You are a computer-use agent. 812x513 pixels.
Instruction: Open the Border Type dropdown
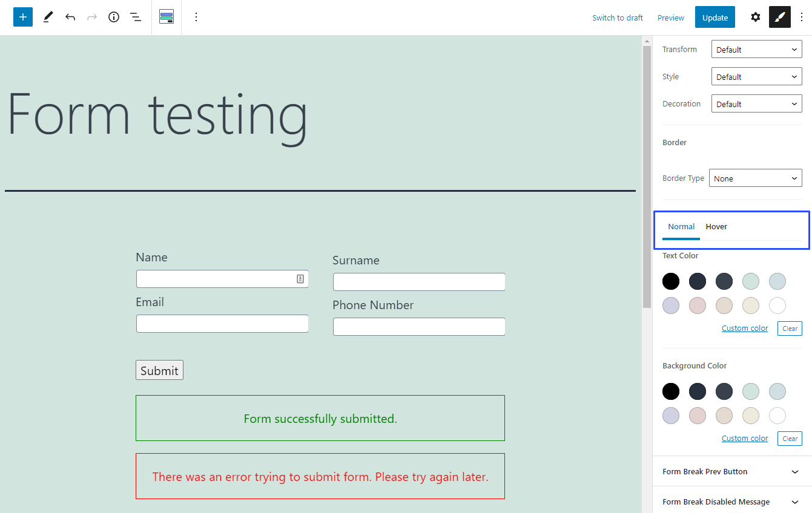(x=755, y=178)
